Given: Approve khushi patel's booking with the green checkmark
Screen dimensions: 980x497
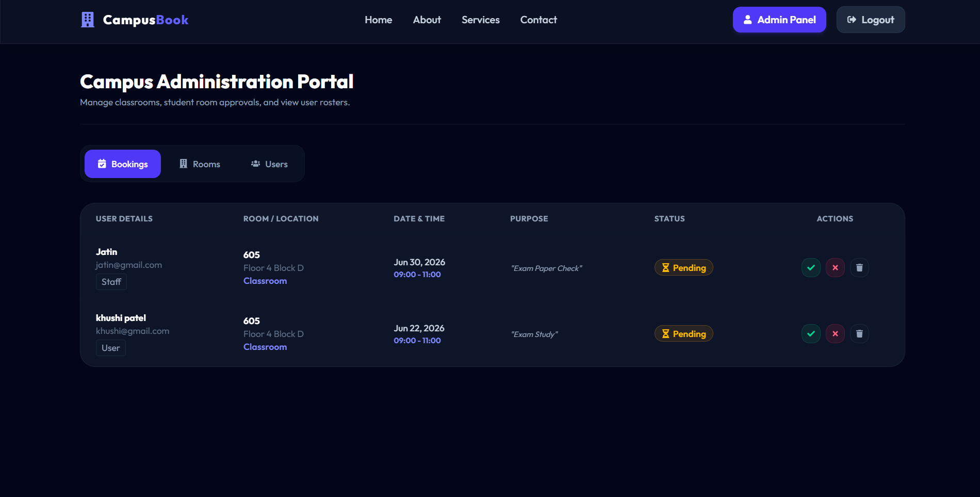Looking at the screenshot, I should [x=811, y=334].
